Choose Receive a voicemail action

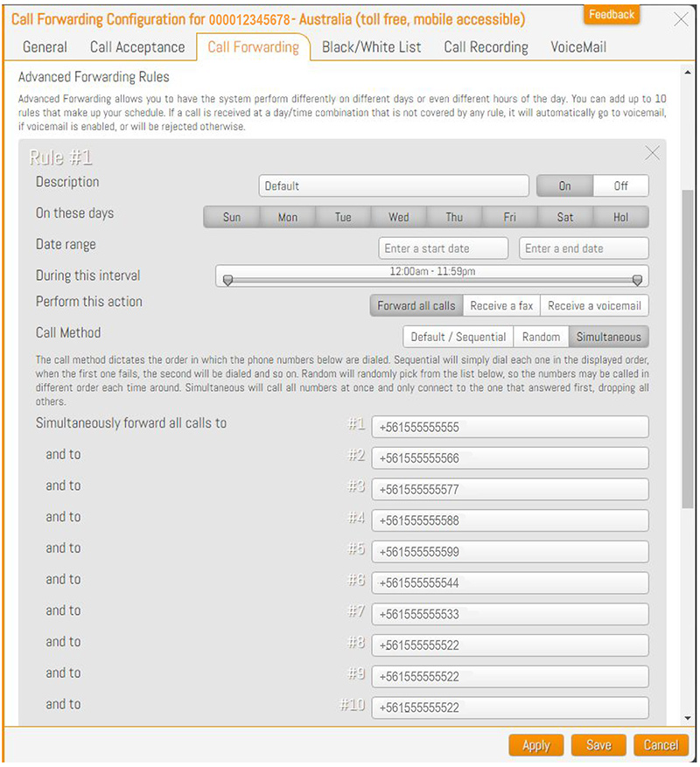pos(594,306)
